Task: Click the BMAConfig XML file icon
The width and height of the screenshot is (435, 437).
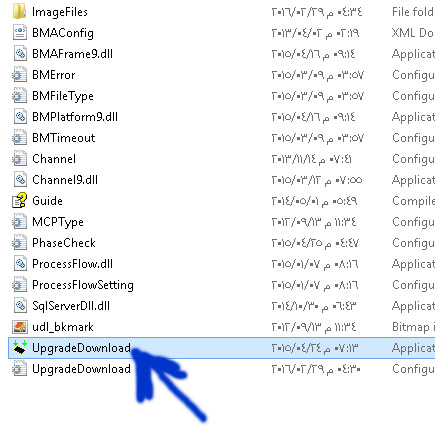Action: [20, 33]
